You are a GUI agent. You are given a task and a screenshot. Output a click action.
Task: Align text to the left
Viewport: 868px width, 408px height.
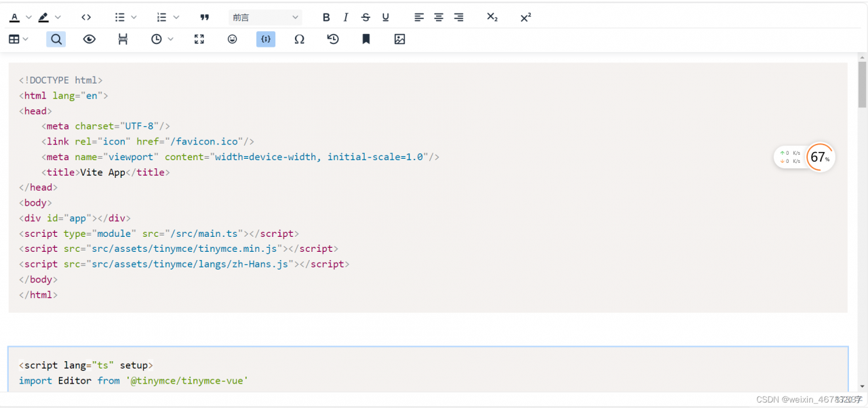coord(419,17)
